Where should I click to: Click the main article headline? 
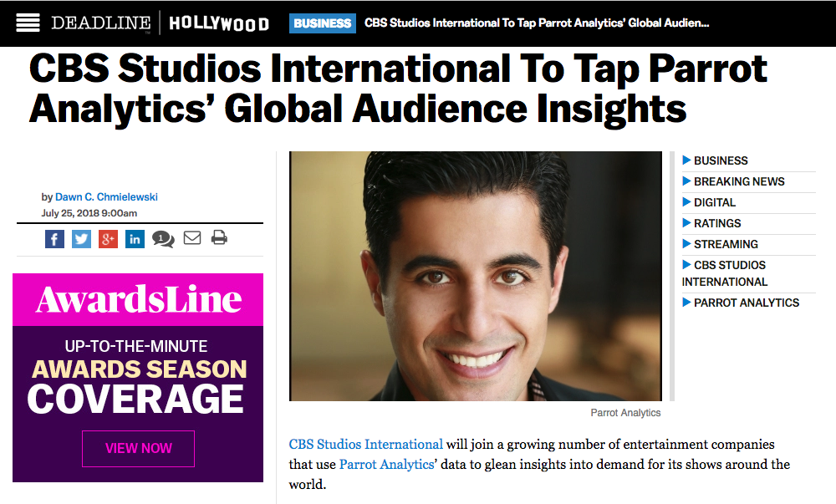point(398,89)
